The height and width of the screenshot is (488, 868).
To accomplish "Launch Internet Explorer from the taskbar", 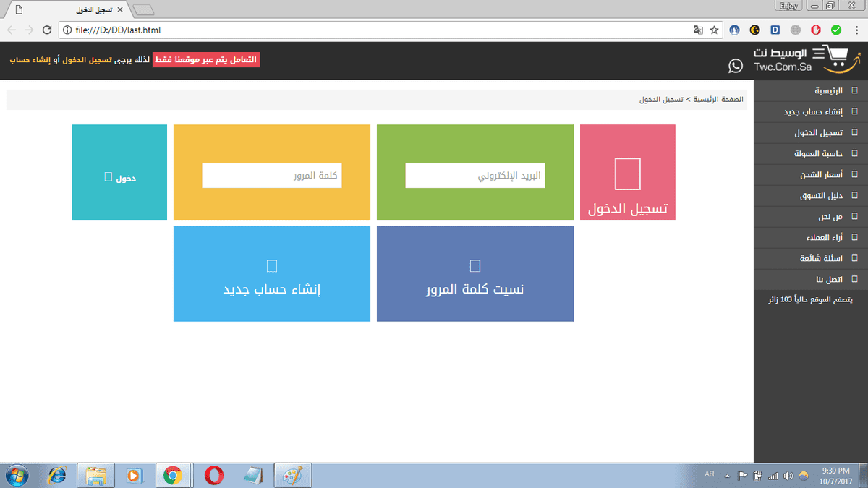I will pyautogui.click(x=56, y=475).
